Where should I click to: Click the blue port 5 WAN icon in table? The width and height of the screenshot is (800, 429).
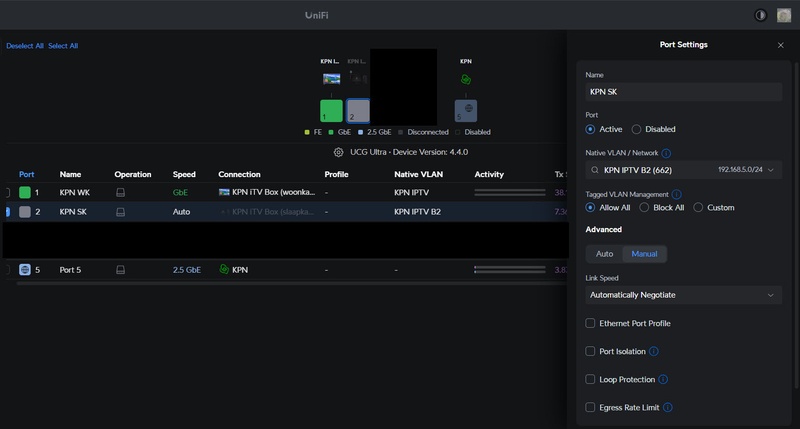[24, 270]
